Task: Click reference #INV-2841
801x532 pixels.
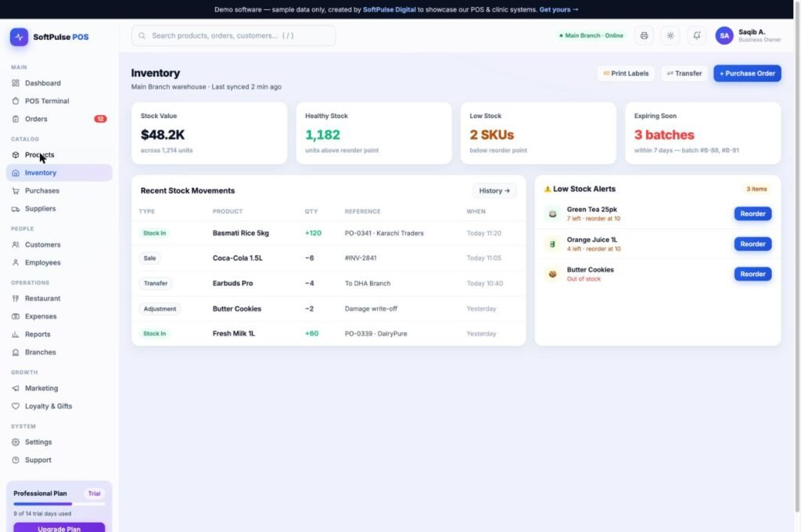Action: coord(361,258)
